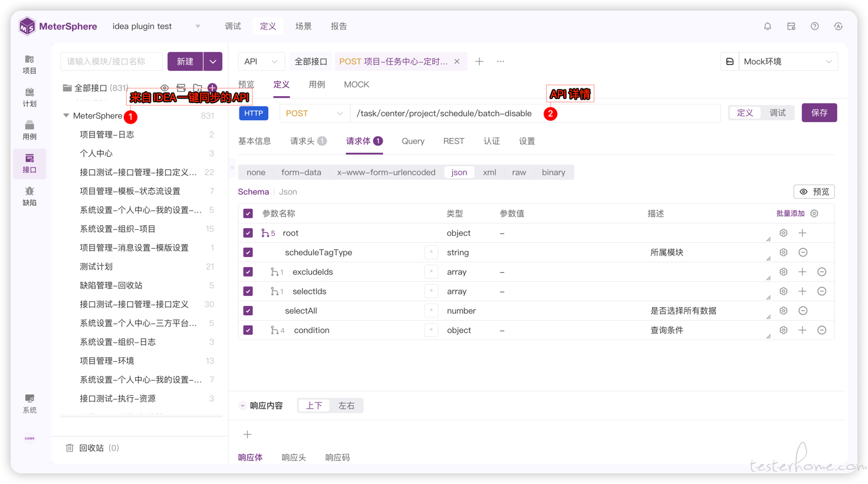Click the 预览 preview button
Screen dimensions: 868x484
(814, 192)
